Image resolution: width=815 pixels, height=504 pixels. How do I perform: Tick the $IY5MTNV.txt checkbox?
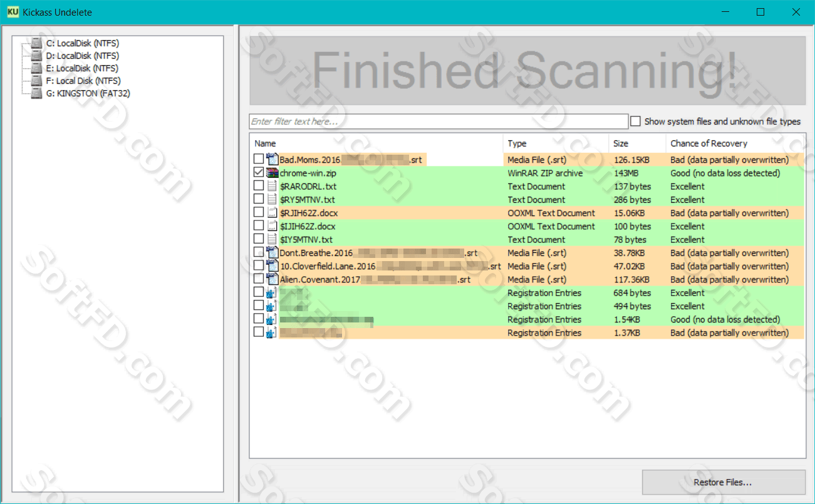(259, 239)
